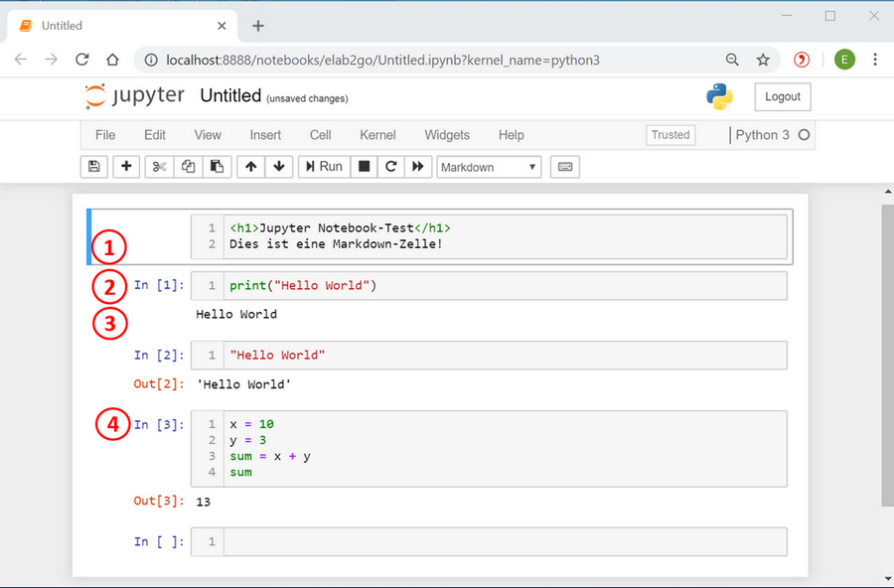Open the Widgets menu
894x588 pixels.
447,135
